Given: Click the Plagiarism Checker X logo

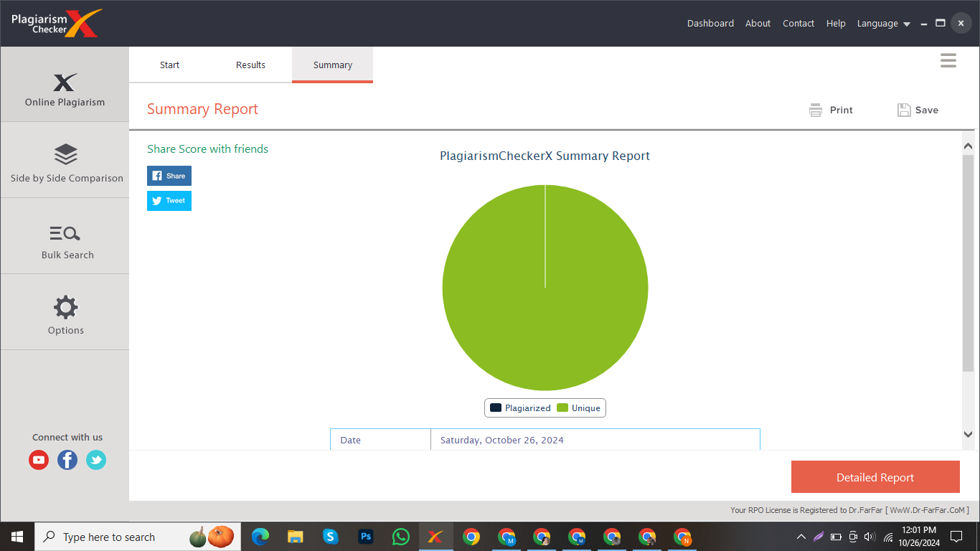Looking at the screenshot, I should (x=56, y=23).
